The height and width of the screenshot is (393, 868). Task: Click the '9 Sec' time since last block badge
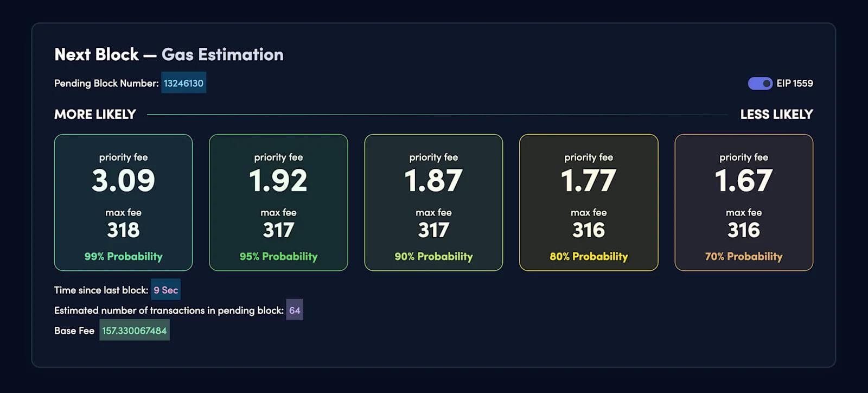pos(165,290)
